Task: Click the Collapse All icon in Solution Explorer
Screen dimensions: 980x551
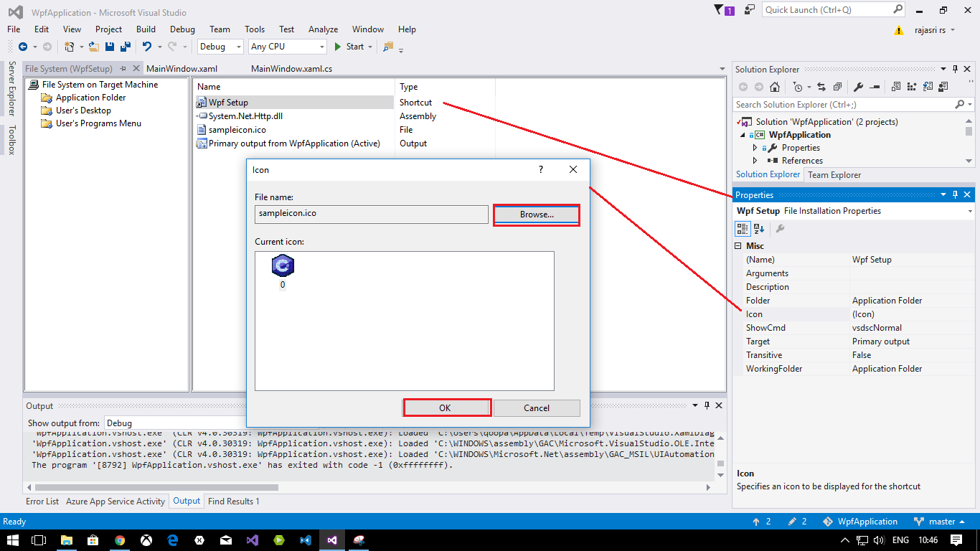Action: 837,87
